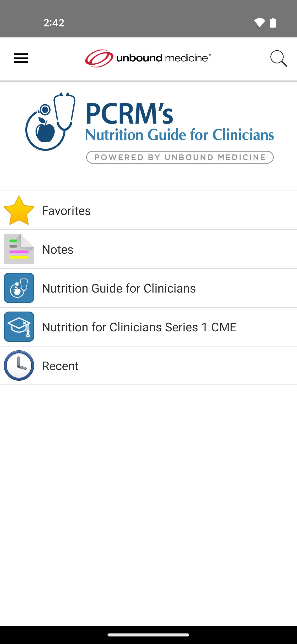Viewport: 297px width, 644px height.
Task: Tap the Powered by Unbound Medicine badge
Action: tap(180, 157)
